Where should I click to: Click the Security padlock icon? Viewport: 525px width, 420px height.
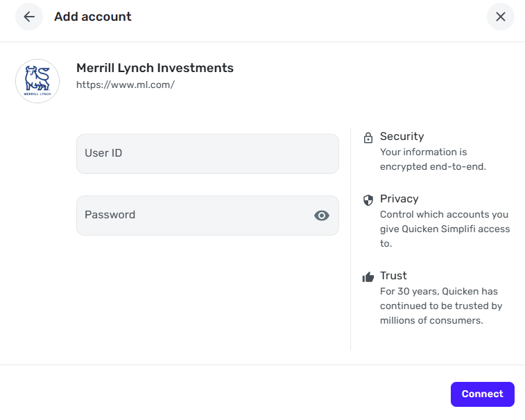[x=368, y=138]
